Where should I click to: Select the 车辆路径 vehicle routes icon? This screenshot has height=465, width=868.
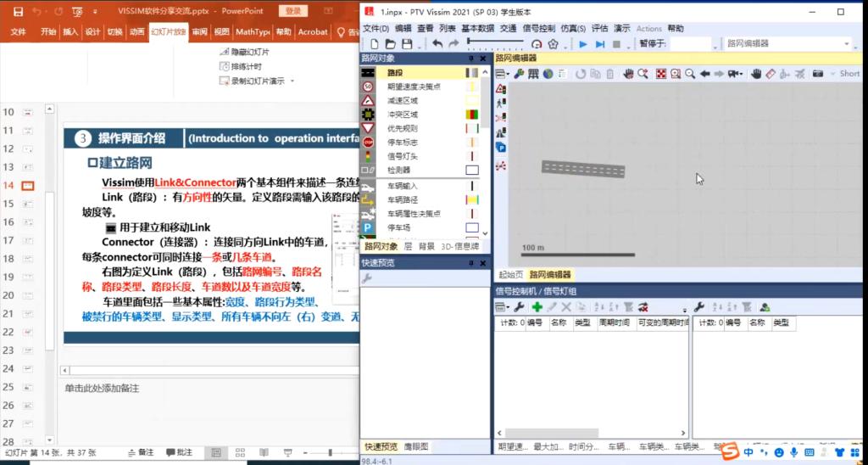coord(368,200)
